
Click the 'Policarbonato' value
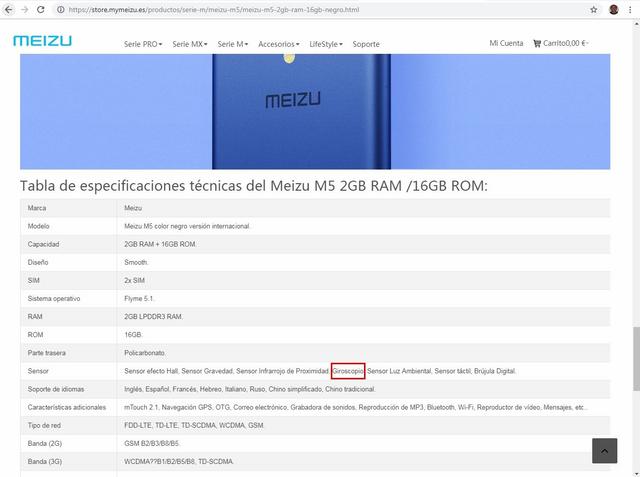coord(144,353)
